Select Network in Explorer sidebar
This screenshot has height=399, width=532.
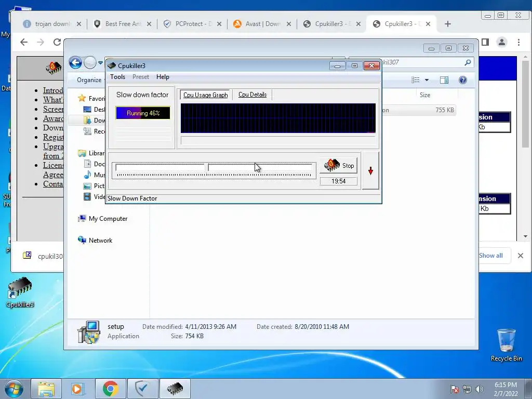click(95, 240)
